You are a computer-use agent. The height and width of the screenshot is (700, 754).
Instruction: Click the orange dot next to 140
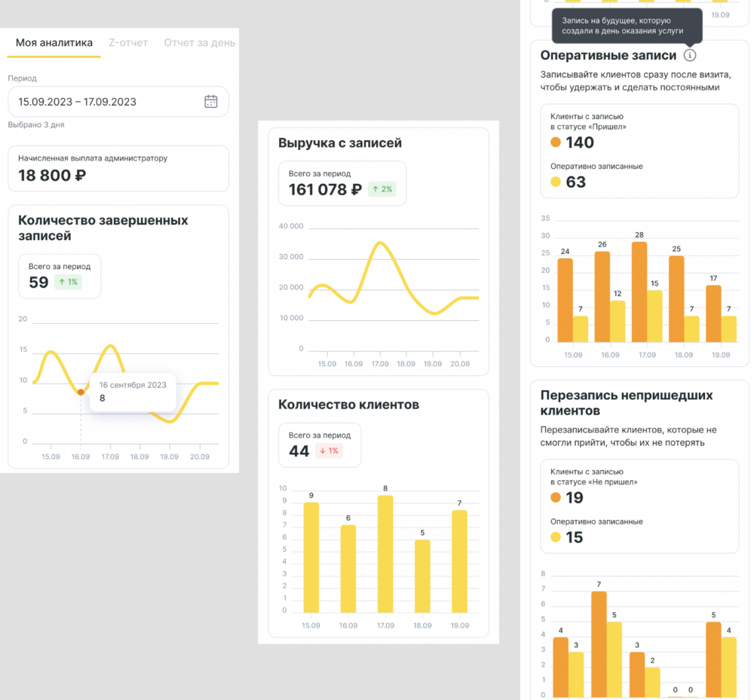tap(556, 142)
